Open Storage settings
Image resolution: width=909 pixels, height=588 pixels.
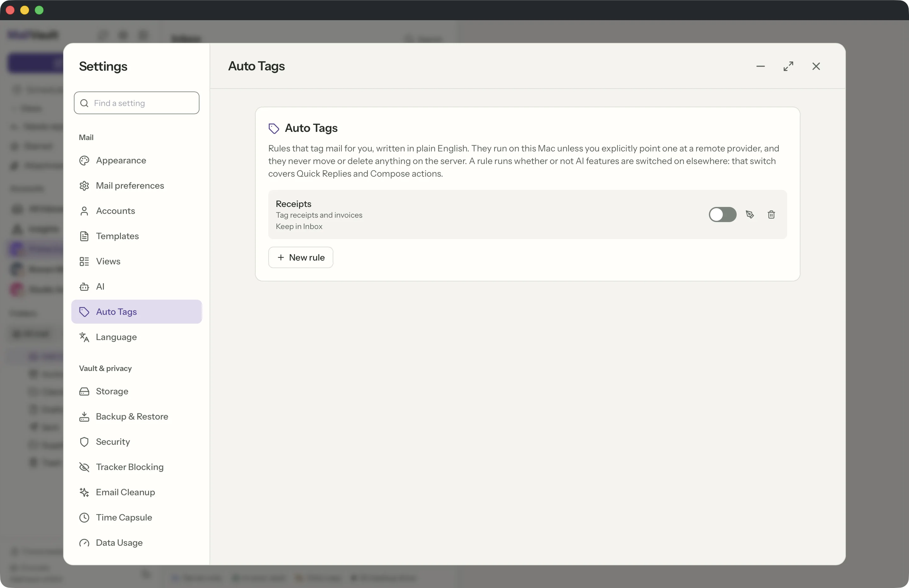coord(136,391)
